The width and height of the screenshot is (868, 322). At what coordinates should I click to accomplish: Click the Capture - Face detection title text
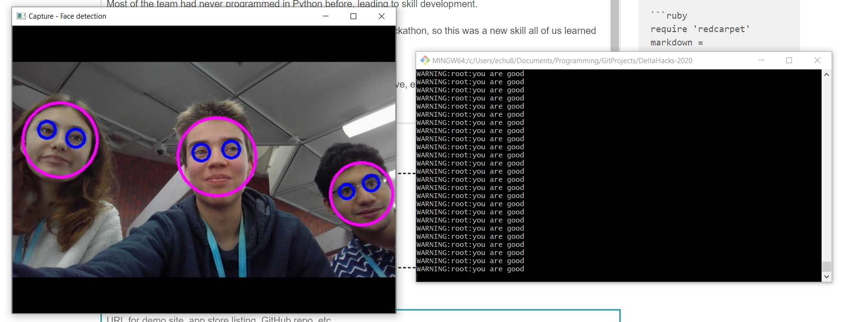(x=67, y=16)
